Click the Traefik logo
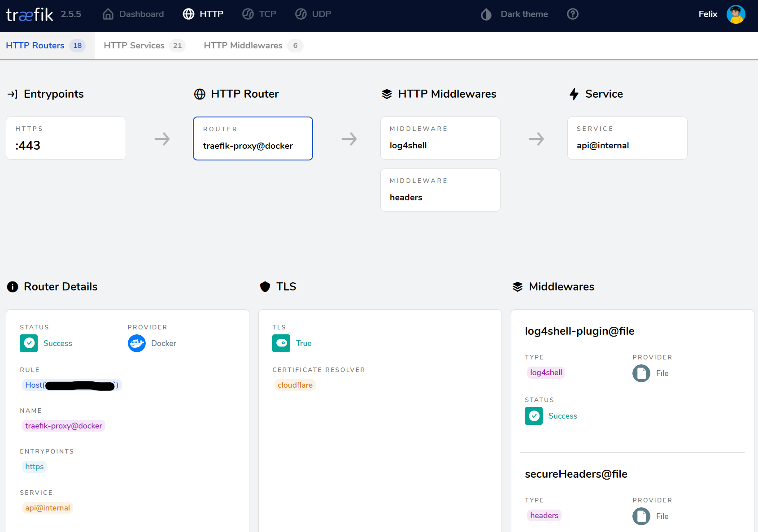The image size is (758, 532). [30, 14]
